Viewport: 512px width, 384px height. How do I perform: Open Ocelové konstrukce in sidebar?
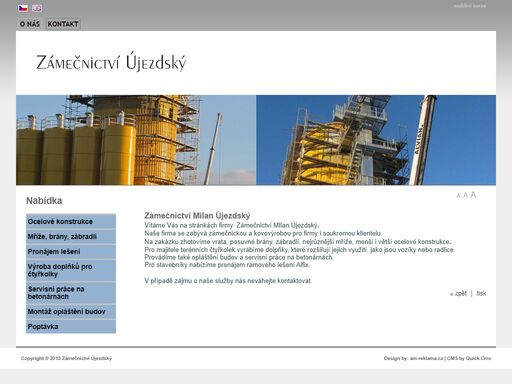[x=71, y=221]
